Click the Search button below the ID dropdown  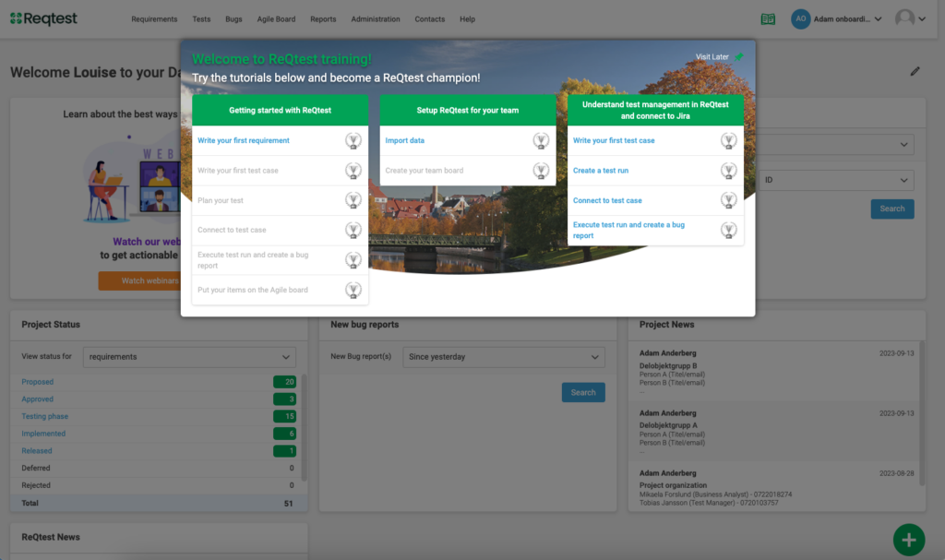[x=892, y=209]
